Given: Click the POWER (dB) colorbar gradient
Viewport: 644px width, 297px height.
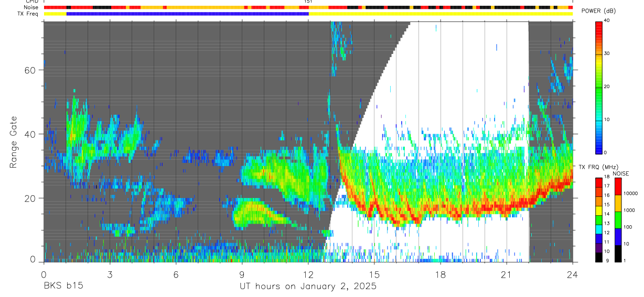Looking at the screenshot, I should 599,87.
